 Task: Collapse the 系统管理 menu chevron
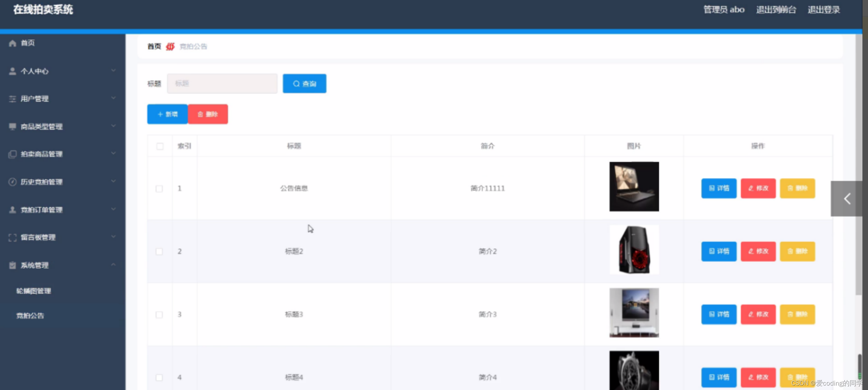pyautogui.click(x=113, y=265)
